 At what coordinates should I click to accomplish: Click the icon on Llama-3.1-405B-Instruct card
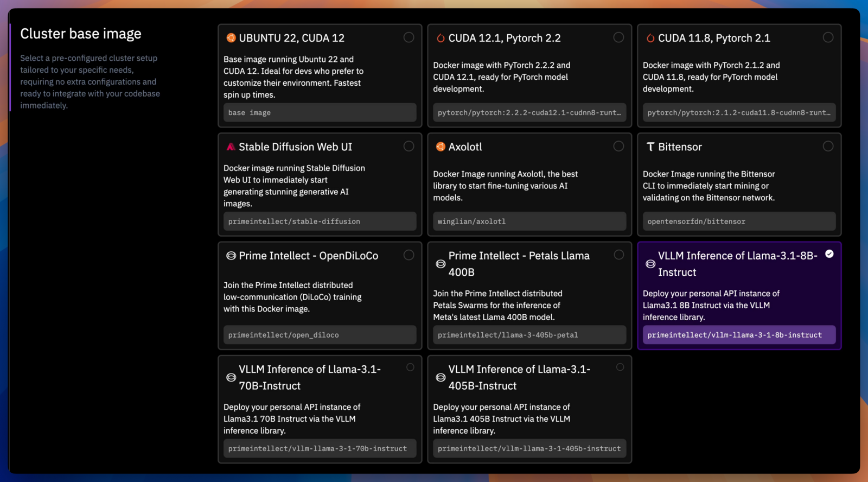click(x=441, y=377)
